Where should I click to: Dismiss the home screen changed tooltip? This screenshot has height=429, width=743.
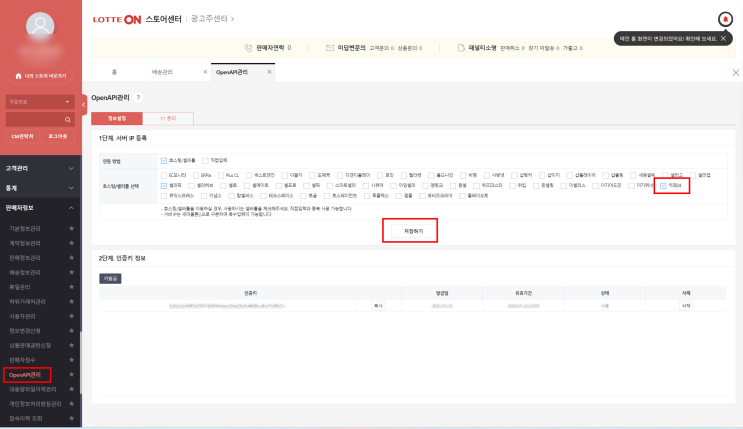(x=723, y=38)
